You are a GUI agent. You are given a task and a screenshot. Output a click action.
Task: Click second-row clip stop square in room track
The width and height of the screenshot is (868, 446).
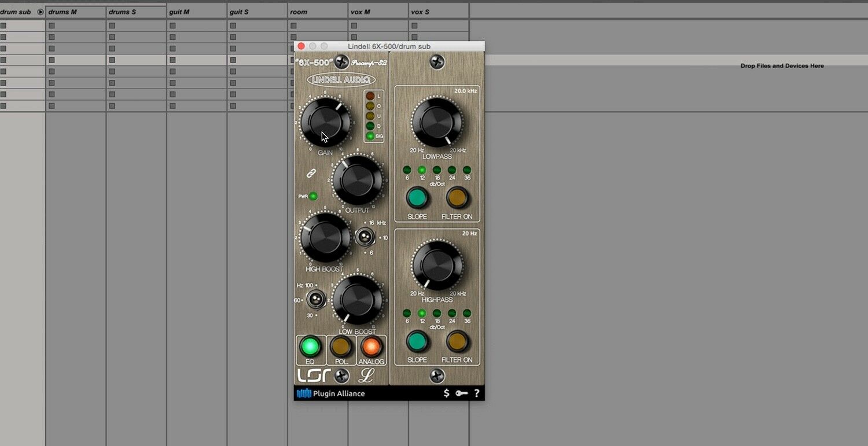[x=293, y=37]
